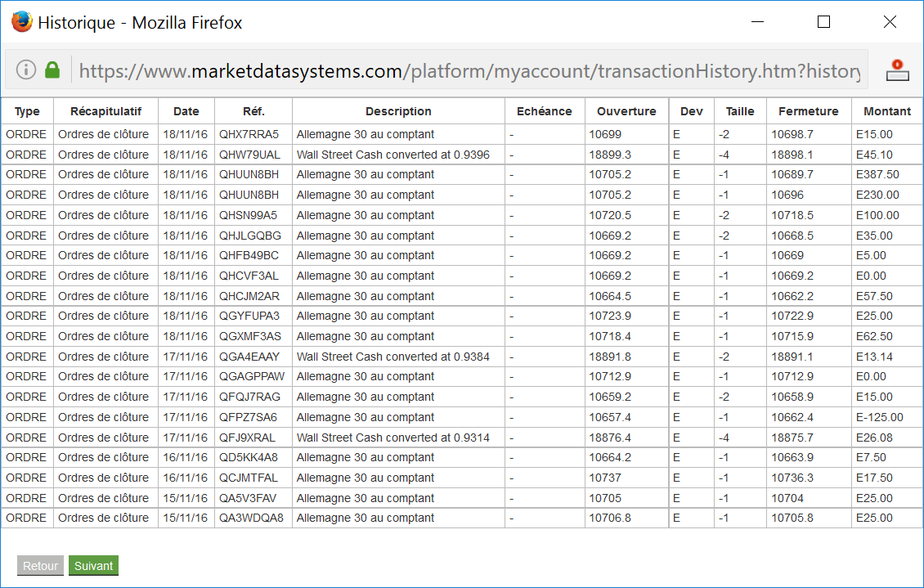Viewport: 924px width, 588px height.
Task: Click closing value 10689.7
Action: tap(792, 174)
